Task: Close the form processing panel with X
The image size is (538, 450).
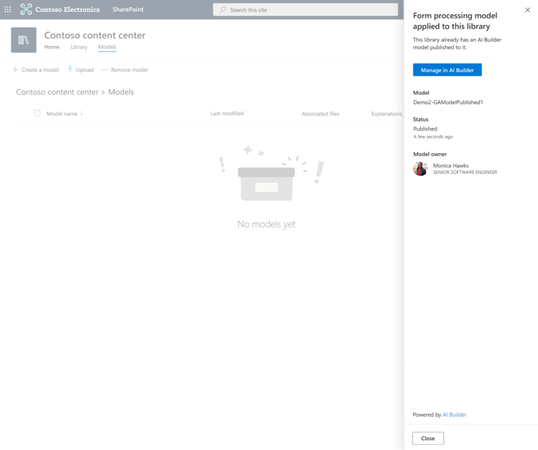Action: tap(528, 10)
